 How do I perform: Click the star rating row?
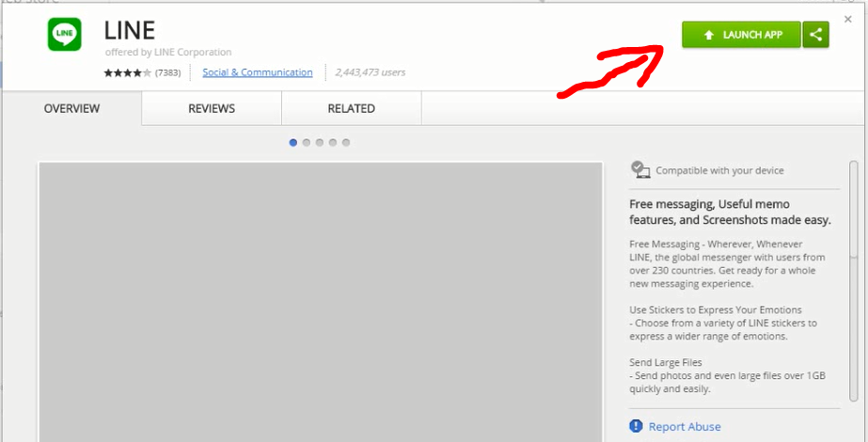coord(127,72)
